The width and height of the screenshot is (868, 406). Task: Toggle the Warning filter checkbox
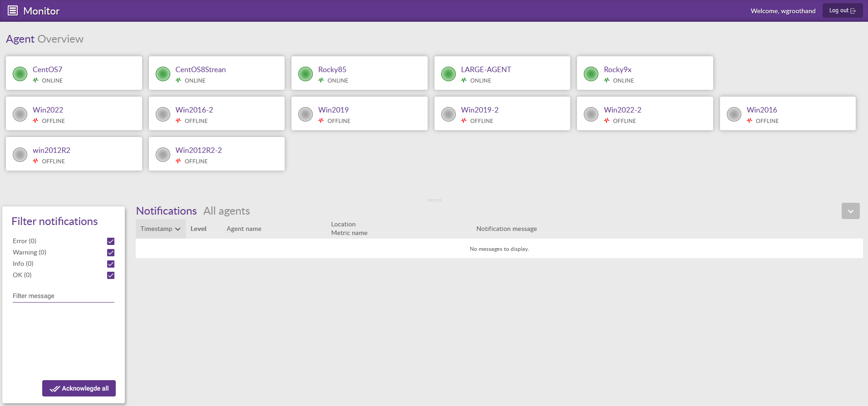pos(111,253)
